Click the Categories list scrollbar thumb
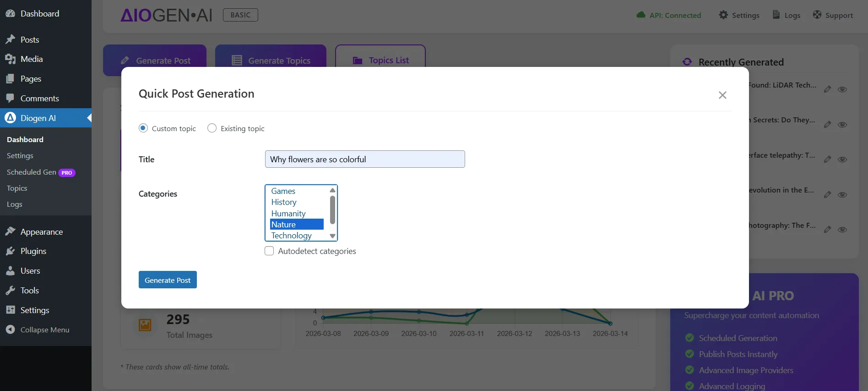 coord(333,210)
